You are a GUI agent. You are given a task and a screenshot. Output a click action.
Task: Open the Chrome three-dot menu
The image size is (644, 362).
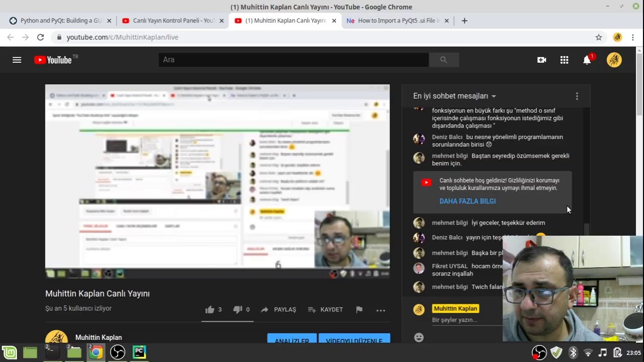tap(633, 37)
